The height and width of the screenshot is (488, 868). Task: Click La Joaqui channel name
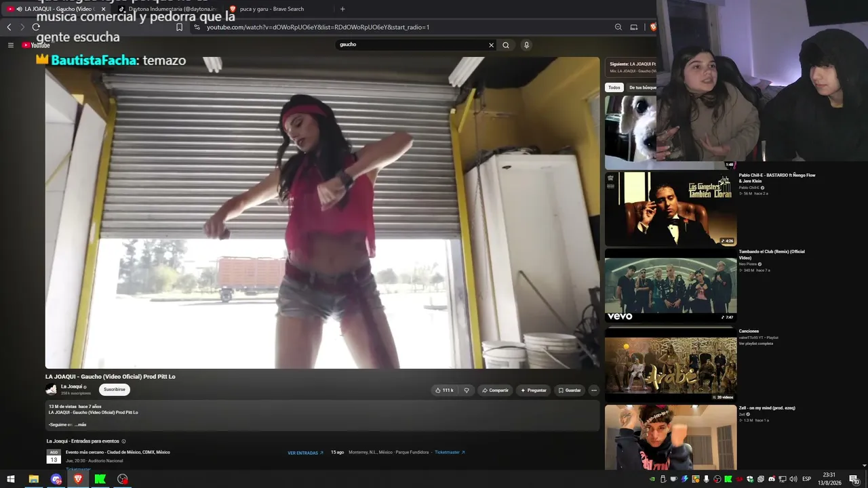(71, 386)
